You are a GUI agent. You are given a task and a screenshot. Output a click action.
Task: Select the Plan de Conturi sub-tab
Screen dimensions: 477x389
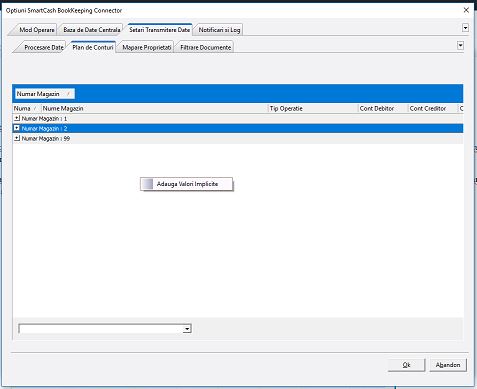tap(93, 47)
